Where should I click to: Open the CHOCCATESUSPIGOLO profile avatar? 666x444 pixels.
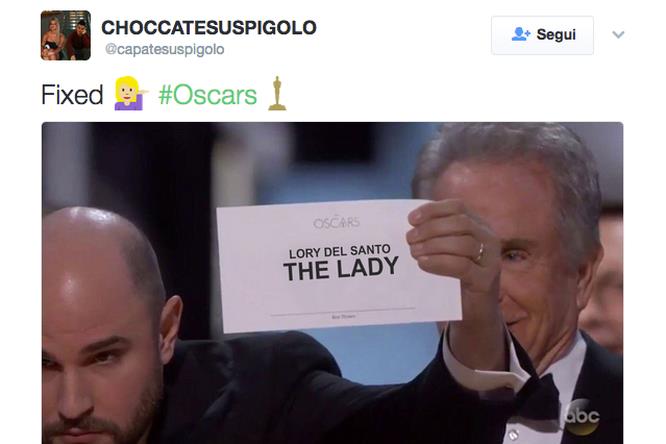click(65, 35)
